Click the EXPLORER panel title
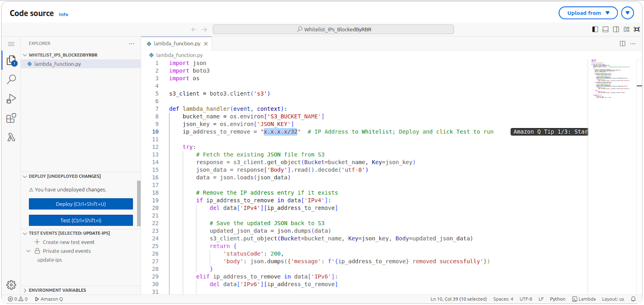Viewport: 644px width, 305px height. [39, 44]
